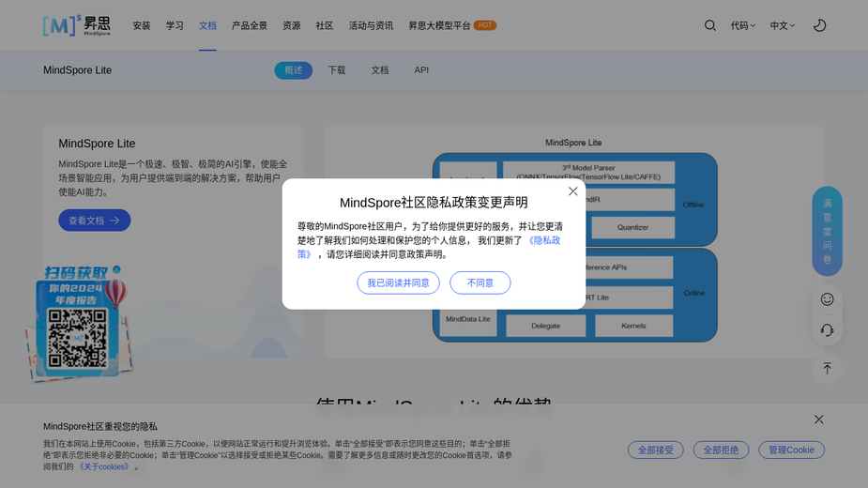The height and width of the screenshot is (488, 868).
Task: Click 我已阅读并同意 button
Action: [398, 282]
